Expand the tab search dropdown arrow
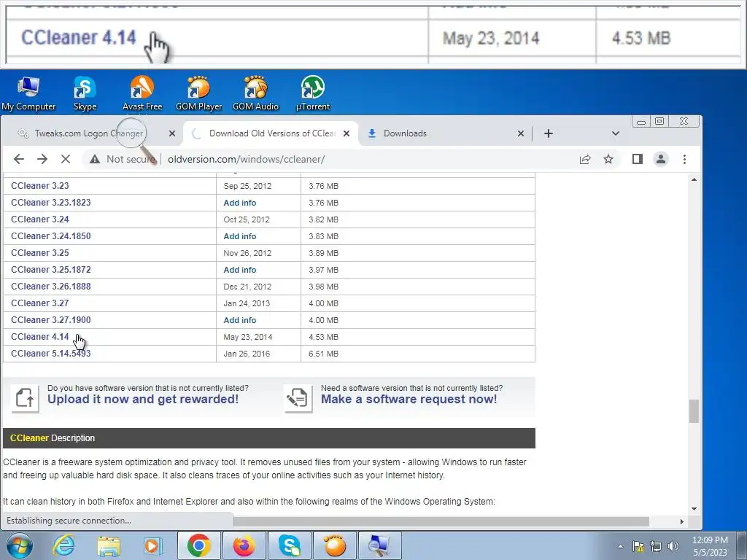 point(616,133)
